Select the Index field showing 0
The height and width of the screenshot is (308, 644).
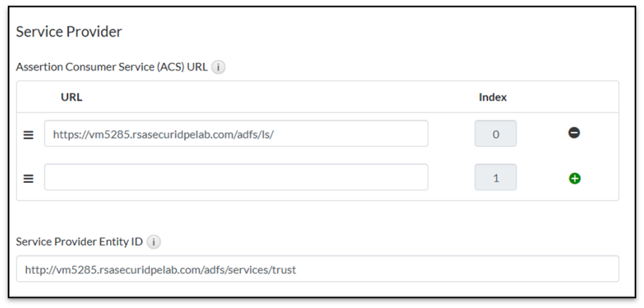495,134
